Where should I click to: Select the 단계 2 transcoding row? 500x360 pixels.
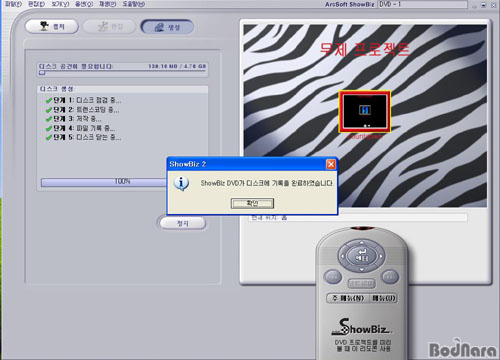[x=82, y=110]
